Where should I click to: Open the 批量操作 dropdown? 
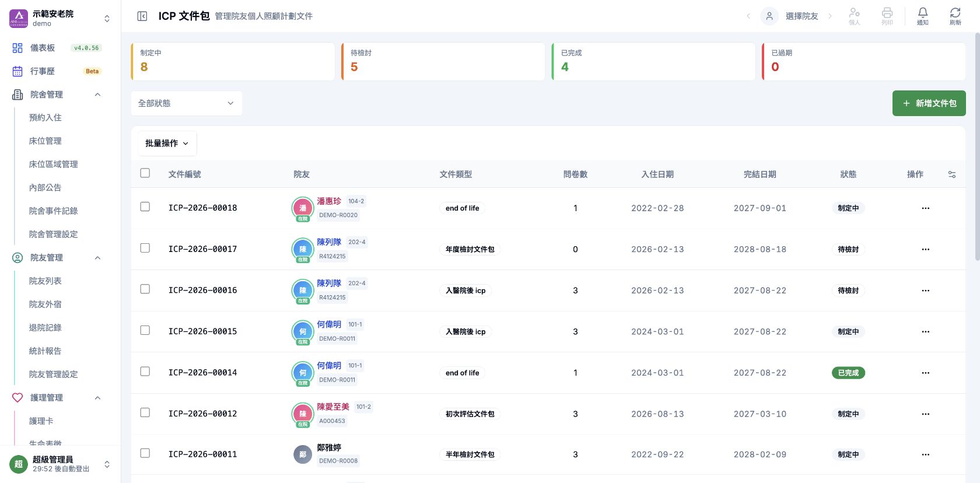167,143
